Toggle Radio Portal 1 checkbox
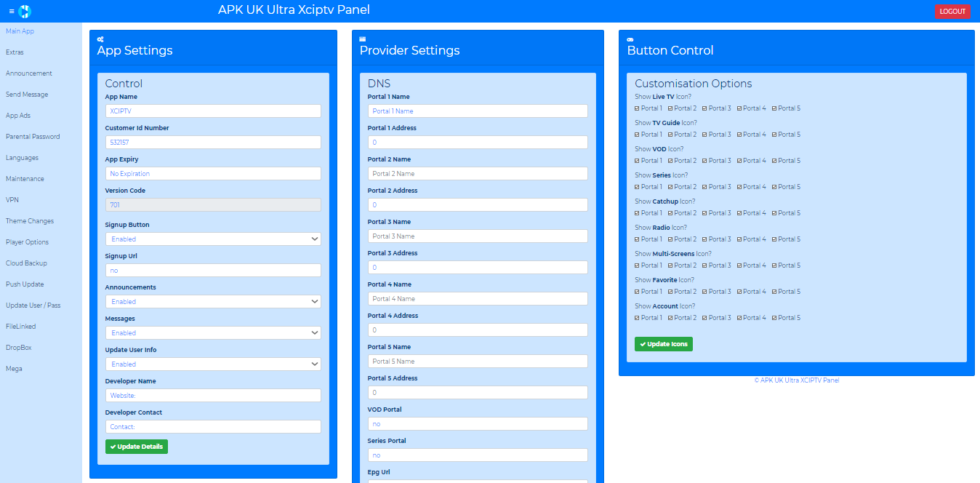This screenshot has height=483, width=980. 638,239
